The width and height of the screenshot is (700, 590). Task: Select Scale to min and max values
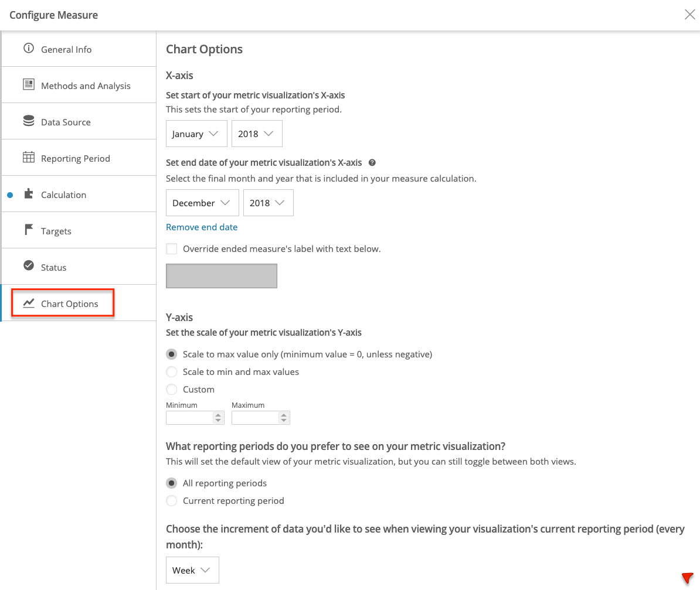tap(171, 371)
